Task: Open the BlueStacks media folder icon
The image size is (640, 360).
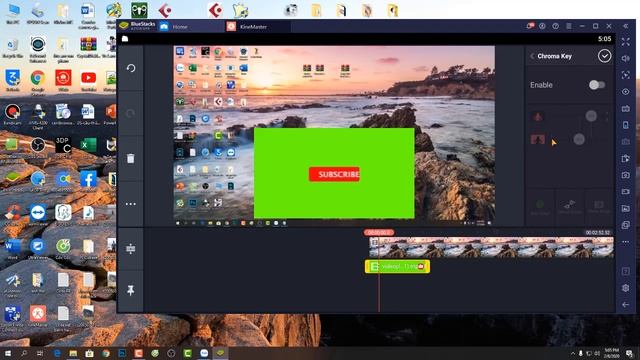Action: point(626,208)
